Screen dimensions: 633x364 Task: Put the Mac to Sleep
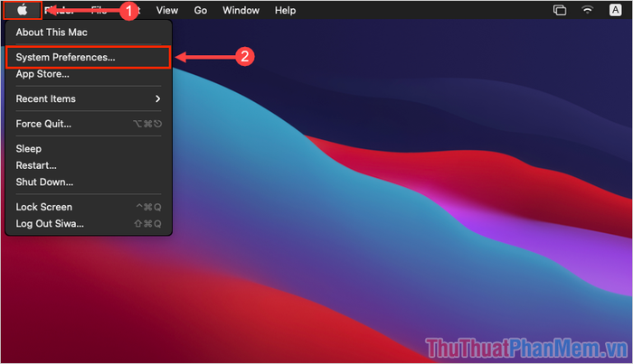(89, 149)
